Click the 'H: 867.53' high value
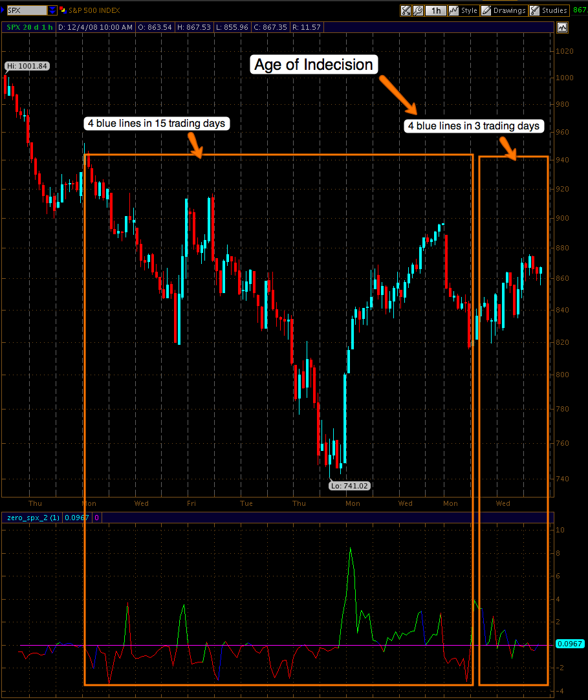The height and width of the screenshot is (700, 588). 194,27
